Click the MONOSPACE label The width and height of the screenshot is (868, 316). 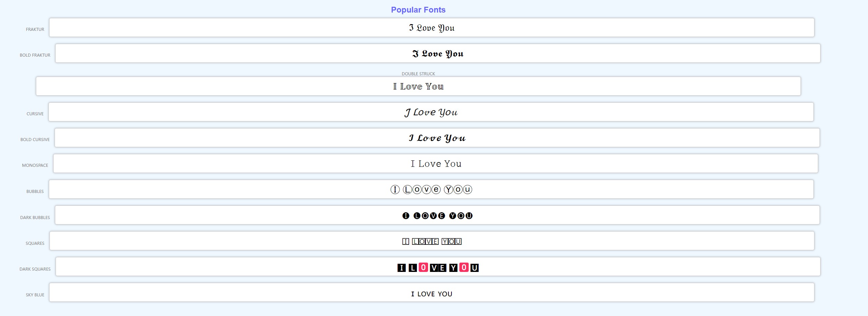(x=35, y=165)
